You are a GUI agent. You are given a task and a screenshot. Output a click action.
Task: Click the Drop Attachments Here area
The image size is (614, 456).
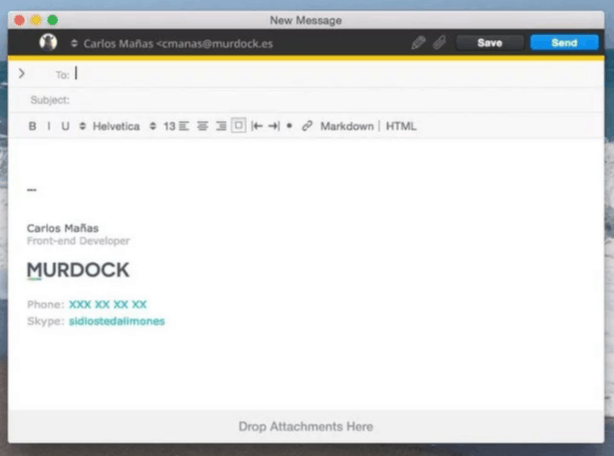click(306, 427)
